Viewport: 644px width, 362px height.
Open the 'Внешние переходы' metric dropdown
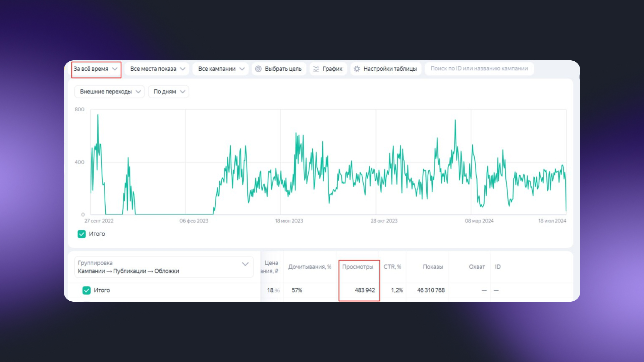[109, 92]
